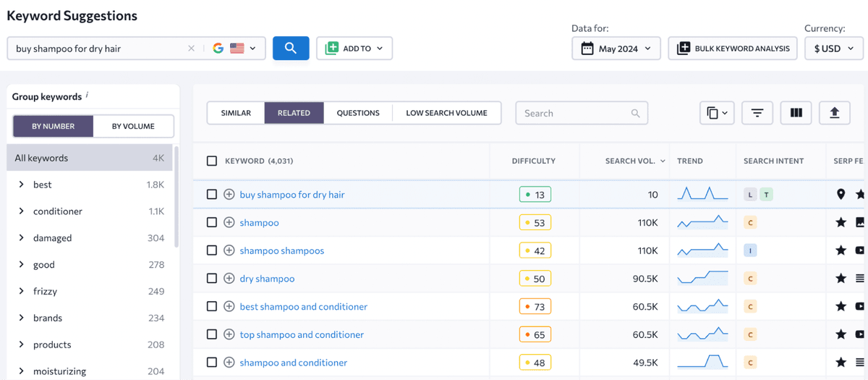Open the 'shampoo shampoos' keyword link
868x380 pixels.
coord(282,250)
